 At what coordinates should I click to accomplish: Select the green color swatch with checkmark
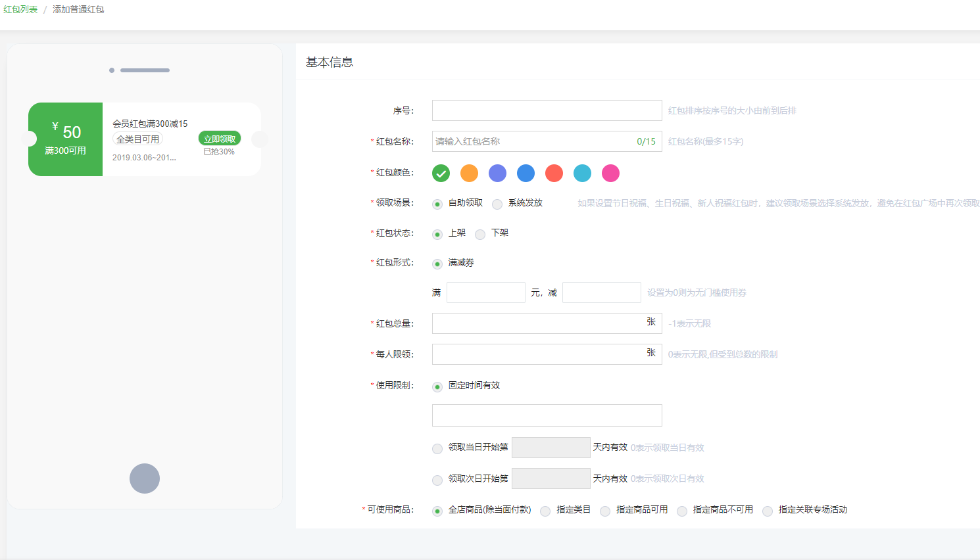tap(441, 173)
